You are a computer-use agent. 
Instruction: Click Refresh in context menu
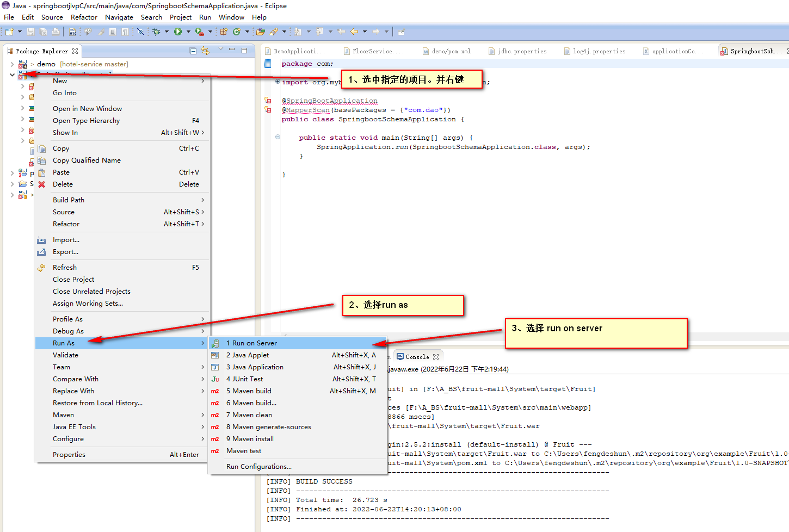pyautogui.click(x=121, y=268)
